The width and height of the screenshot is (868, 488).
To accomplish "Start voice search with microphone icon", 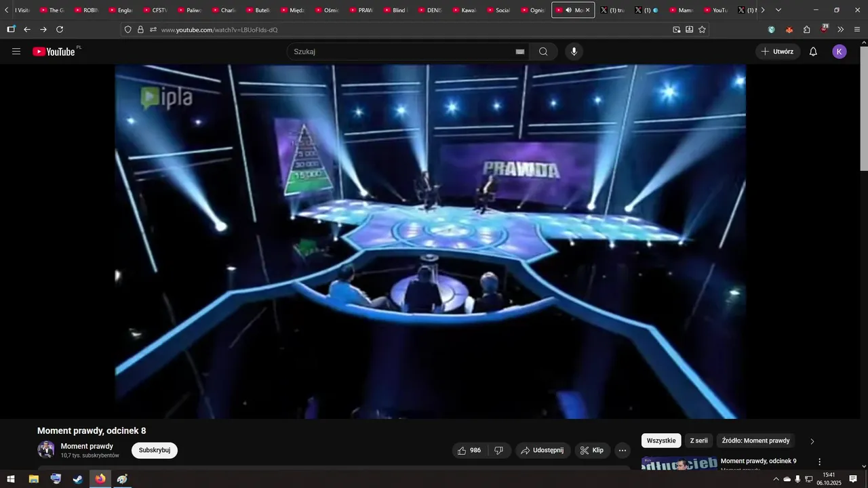I will (x=574, y=52).
